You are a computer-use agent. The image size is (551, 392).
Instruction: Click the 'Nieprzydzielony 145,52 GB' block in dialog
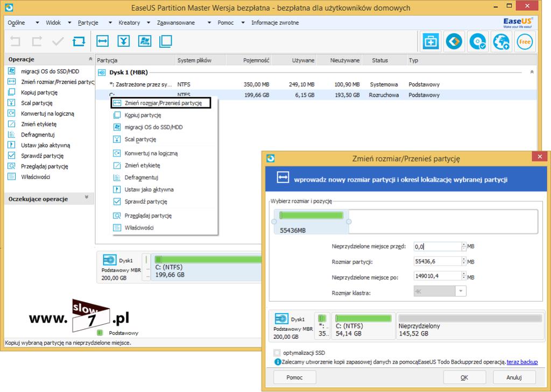pyautogui.click(x=470, y=326)
